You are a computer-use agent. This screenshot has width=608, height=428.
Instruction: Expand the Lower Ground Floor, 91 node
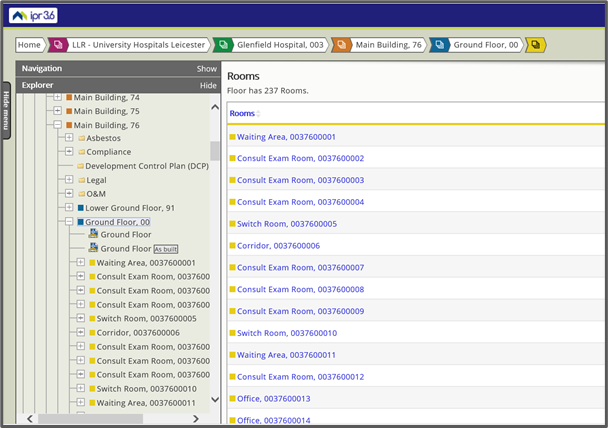[69, 208]
